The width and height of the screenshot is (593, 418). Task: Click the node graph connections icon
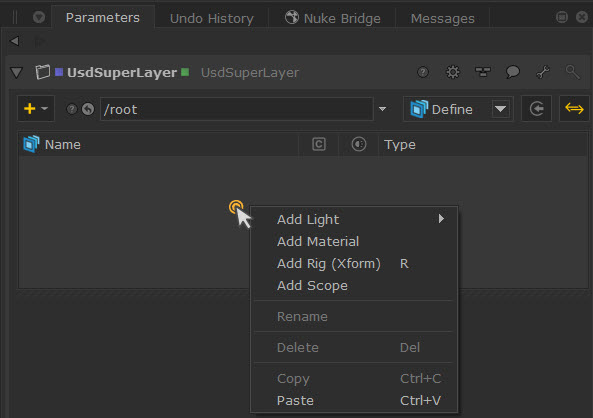[x=483, y=72]
